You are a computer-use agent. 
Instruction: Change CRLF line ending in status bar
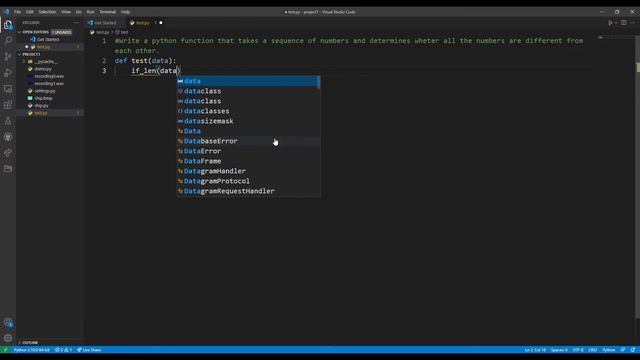(593, 350)
